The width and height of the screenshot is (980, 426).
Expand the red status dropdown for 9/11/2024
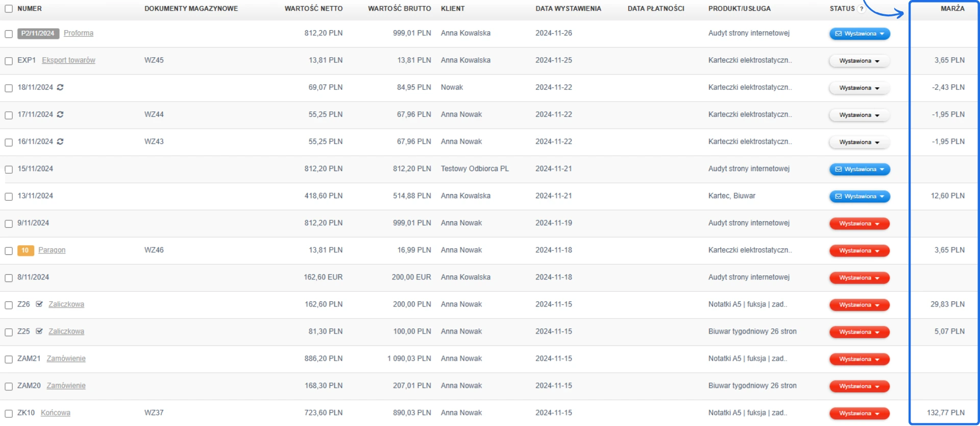pos(877,224)
